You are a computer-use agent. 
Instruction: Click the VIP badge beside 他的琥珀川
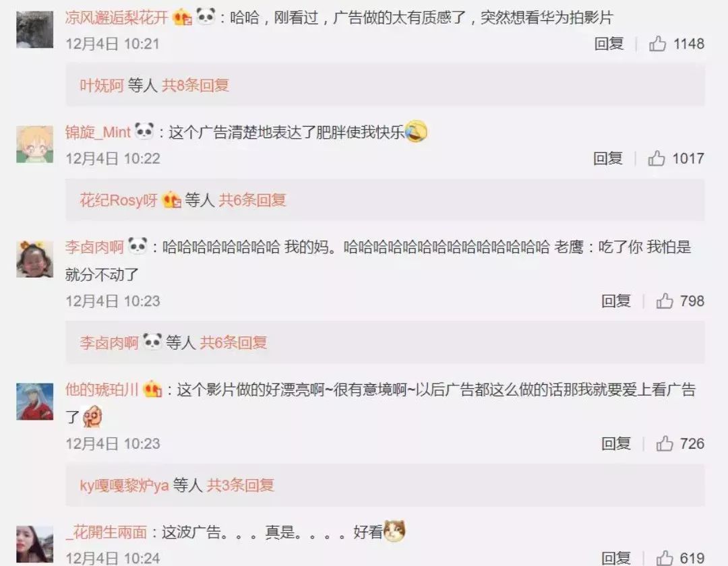pyautogui.click(x=152, y=389)
